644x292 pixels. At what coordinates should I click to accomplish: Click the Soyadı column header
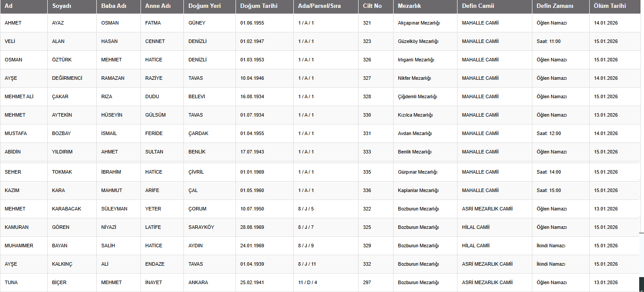coord(62,6)
